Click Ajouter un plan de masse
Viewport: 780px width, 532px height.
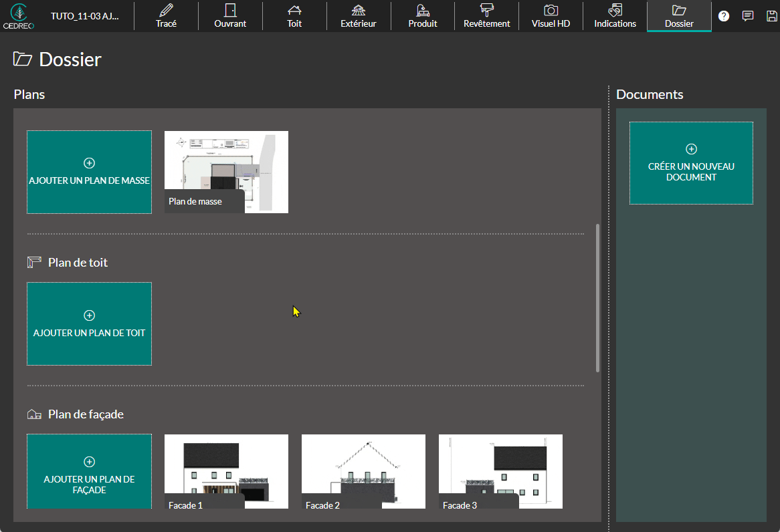point(89,172)
